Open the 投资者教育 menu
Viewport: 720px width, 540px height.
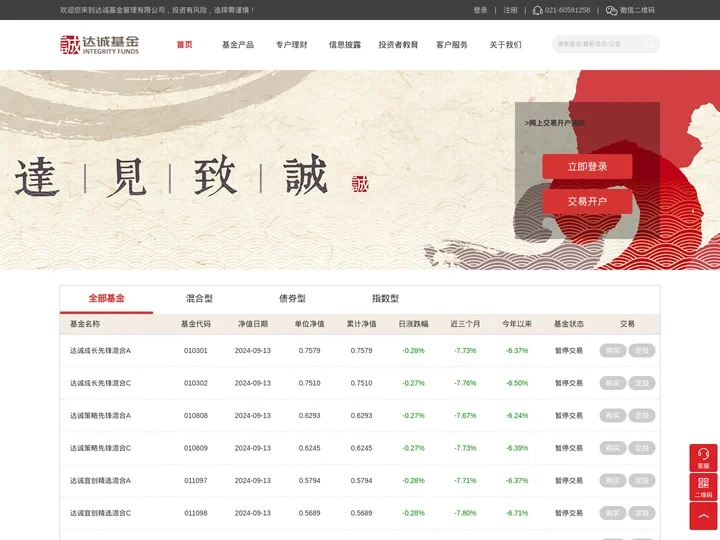[x=398, y=45]
